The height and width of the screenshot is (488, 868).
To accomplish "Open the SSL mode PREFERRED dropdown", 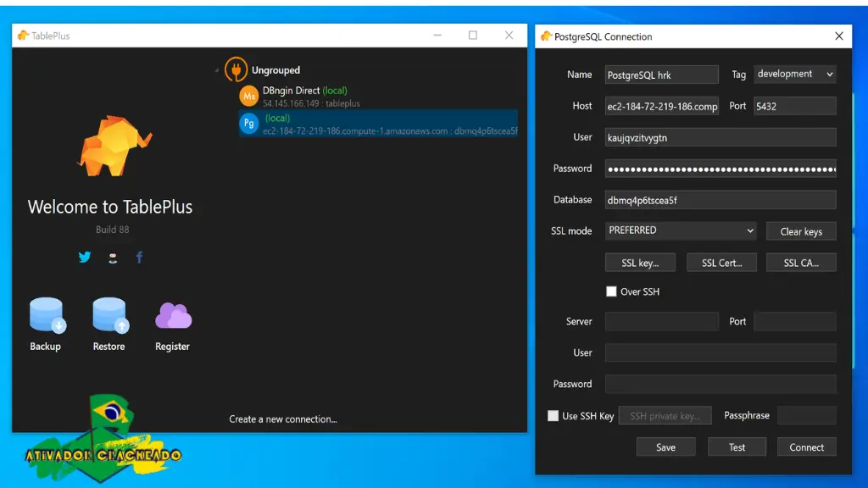I will 681,230.
